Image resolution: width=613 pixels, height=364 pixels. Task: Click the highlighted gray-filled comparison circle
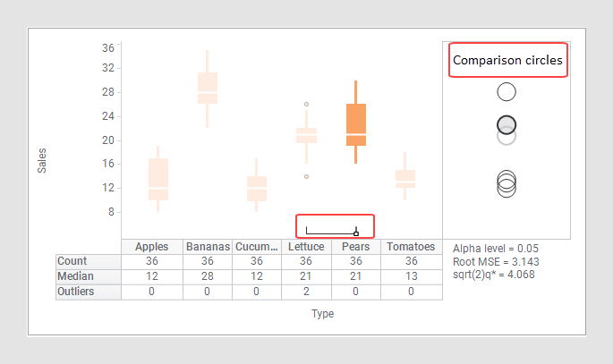click(507, 124)
